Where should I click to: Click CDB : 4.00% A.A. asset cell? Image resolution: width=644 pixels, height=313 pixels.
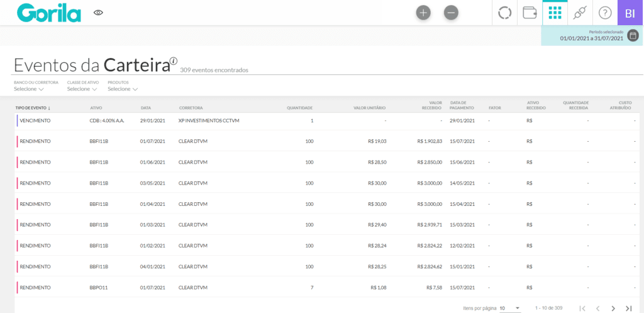[107, 121]
